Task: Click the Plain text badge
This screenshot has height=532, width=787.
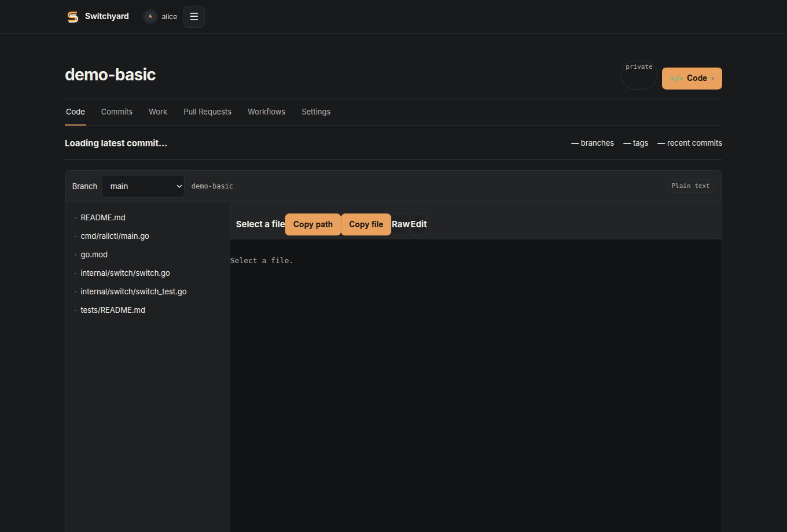Action: pyautogui.click(x=690, y=186)
